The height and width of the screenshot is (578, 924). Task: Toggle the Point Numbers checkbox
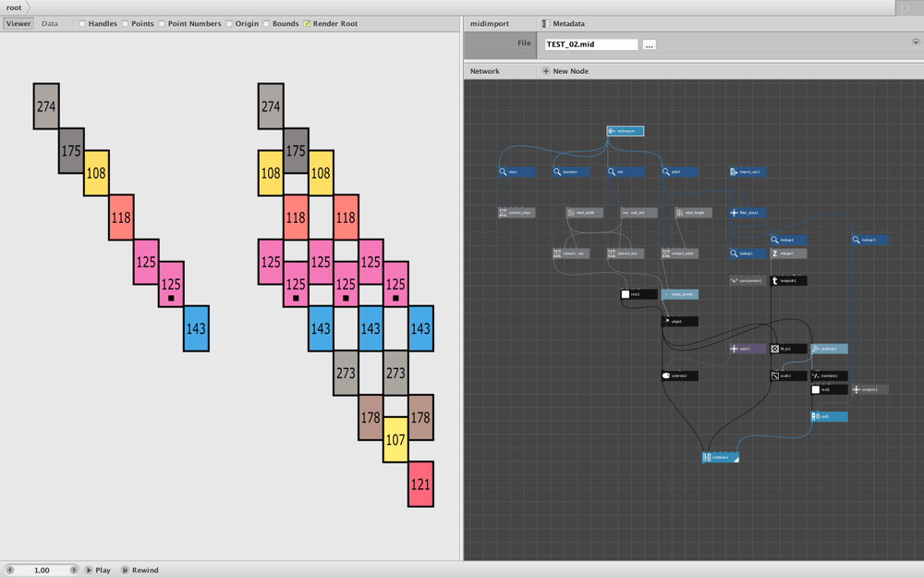pos(162,24)
